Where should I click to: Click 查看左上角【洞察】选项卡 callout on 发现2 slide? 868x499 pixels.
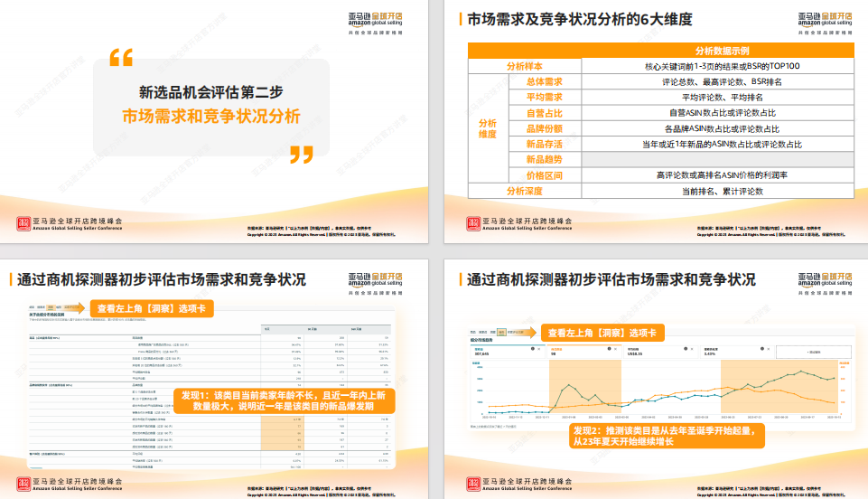click(602, 333)
